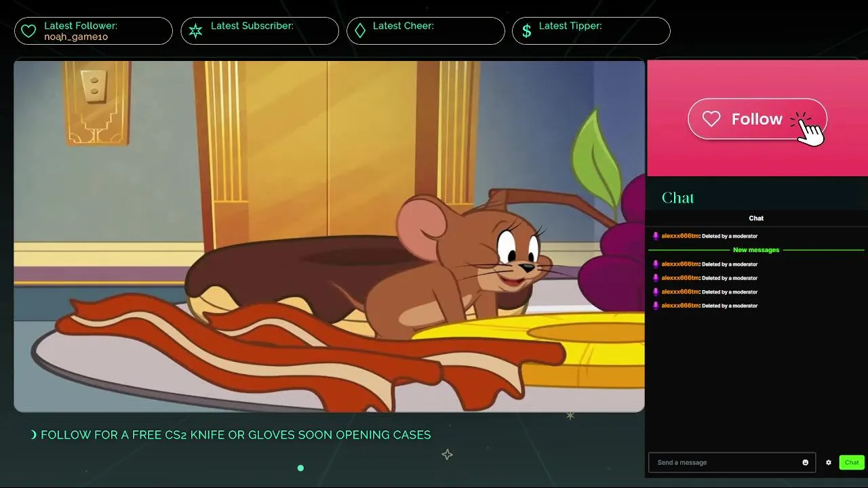Click the Deleted by a moderator text above New messages

pyautogui.click(x=730, y=237)
